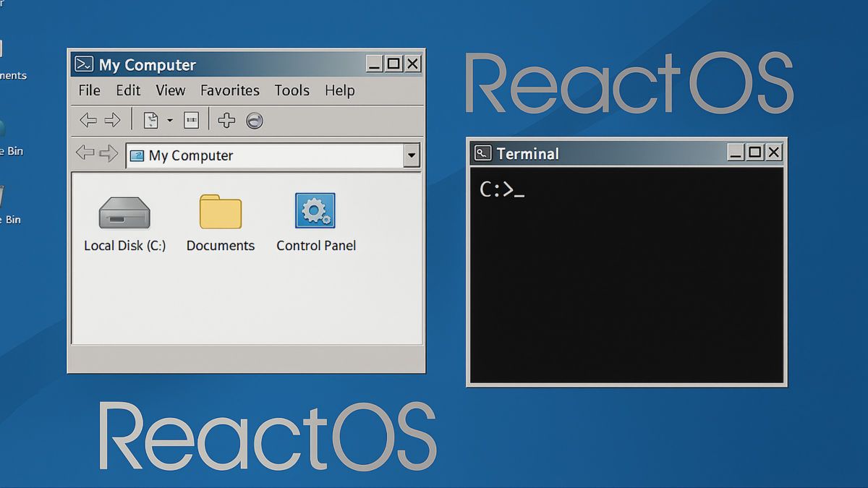Open the Documents folder icon
868x488 pixels.
pos(221,212)
